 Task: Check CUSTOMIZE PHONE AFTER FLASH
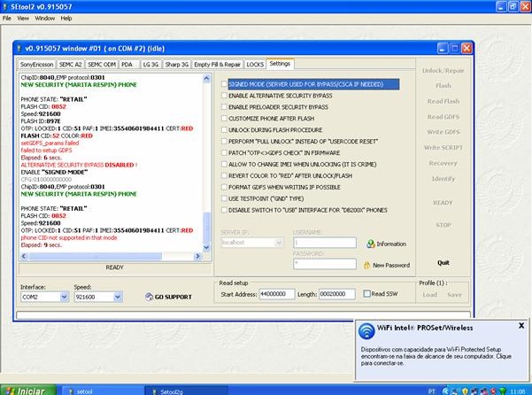pos(224,119)
